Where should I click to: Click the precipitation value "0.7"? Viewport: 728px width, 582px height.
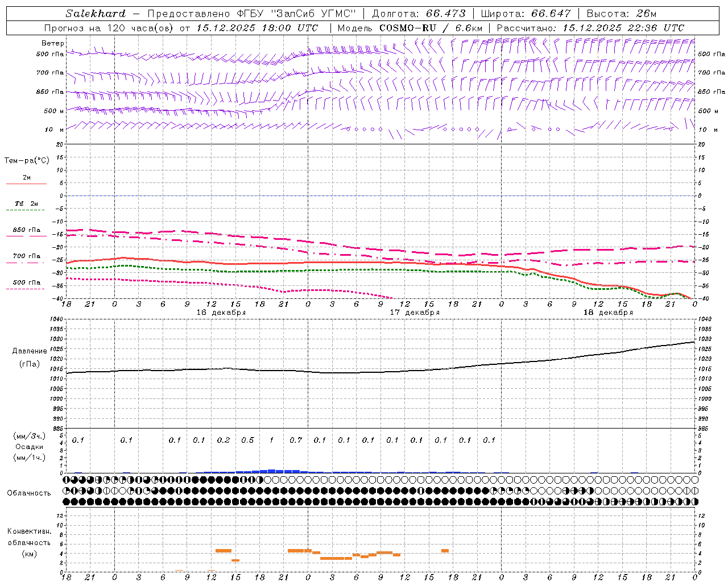pos(296,440)
